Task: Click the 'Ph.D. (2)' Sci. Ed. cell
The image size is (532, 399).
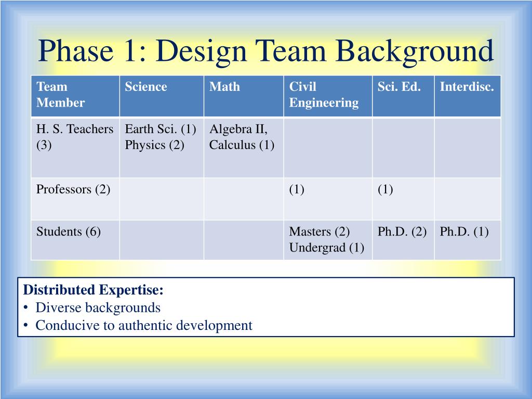Action: 403,240
